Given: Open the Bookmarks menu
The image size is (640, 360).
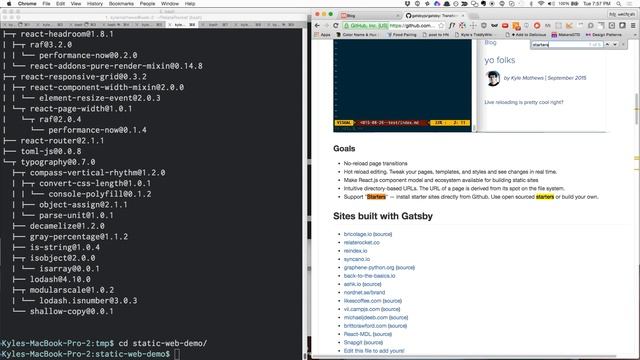Looking at the screenshot, I should click(121, 4).
